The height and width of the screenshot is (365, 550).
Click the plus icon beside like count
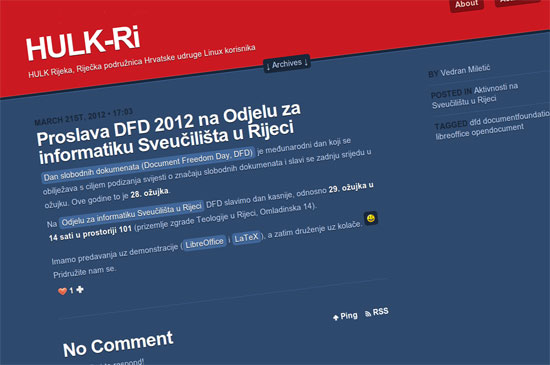pos(80,290)
